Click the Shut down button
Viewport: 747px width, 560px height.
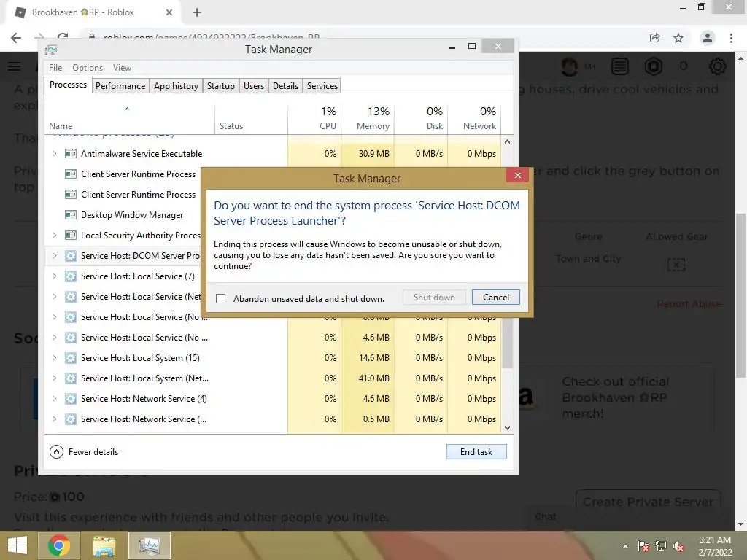[x=434, y=297]
